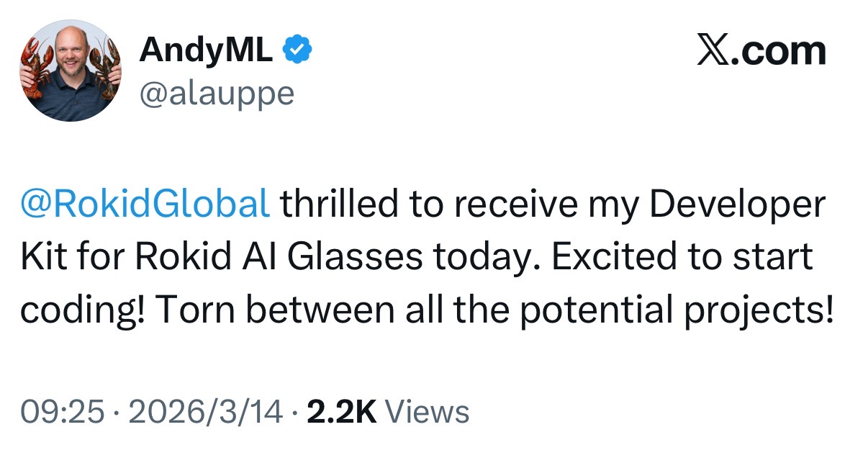Click the "Views" label
868x463 pixels.
click(x=428, y=412)
